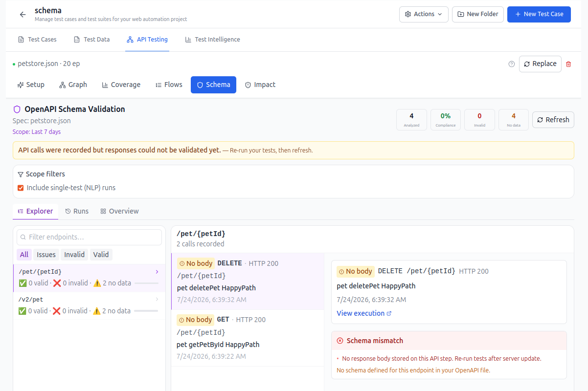The image size is (588, 391).
Task: Delete spec with red trash icon
Action: [x=568, y=64]
